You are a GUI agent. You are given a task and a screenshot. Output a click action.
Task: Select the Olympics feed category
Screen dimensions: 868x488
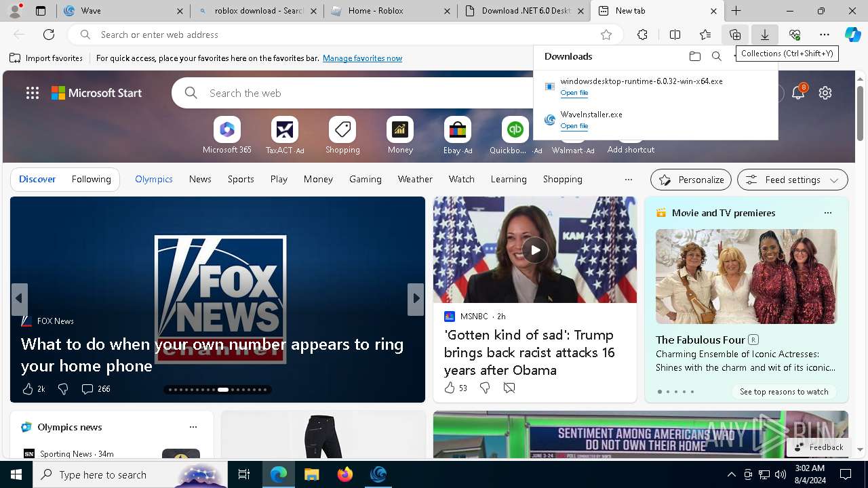tap(154, 179)
